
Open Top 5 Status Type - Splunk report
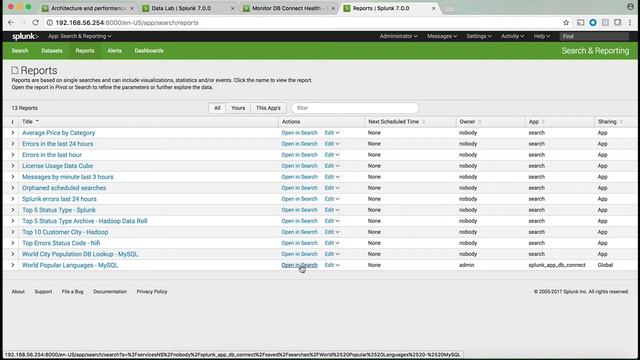pos(59,210)
